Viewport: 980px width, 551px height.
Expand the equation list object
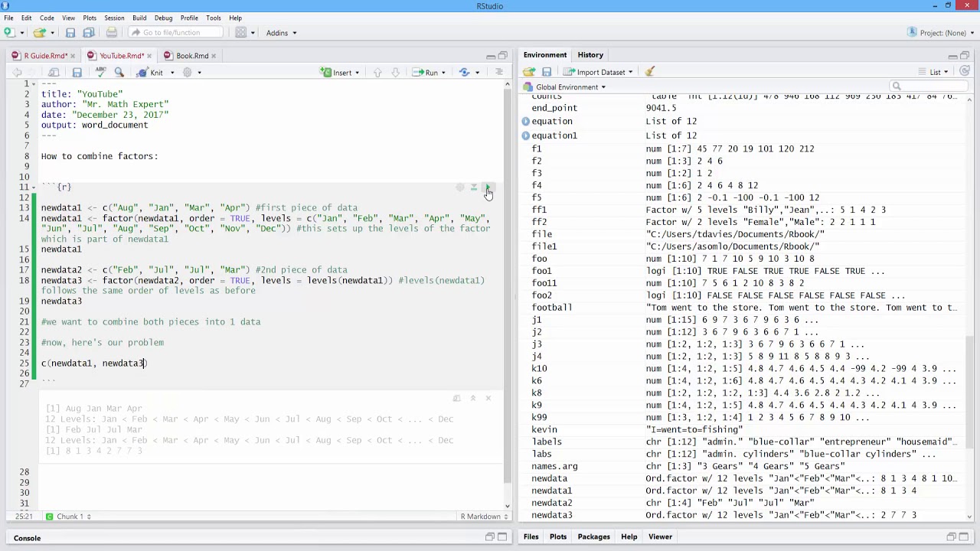point(526,122)
